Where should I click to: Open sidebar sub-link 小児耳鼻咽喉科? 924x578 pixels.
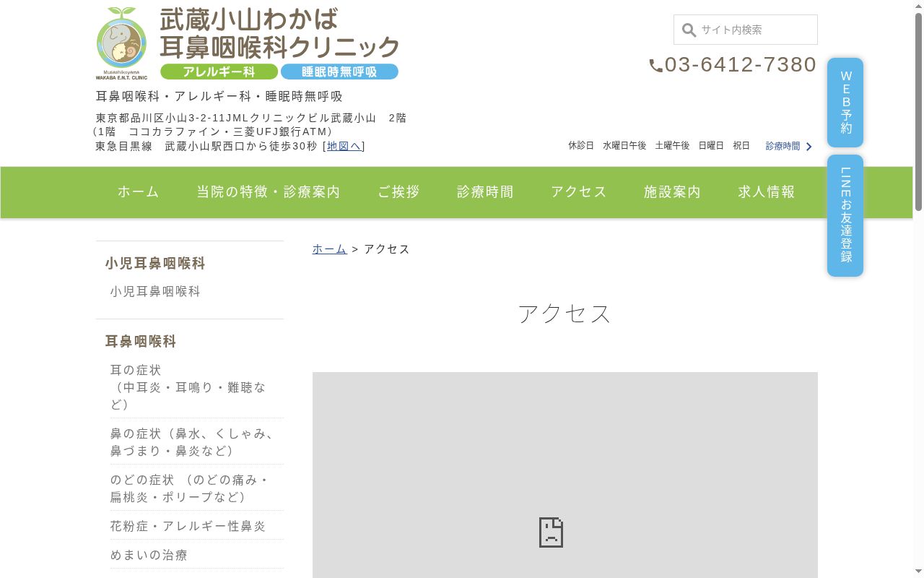[155, 291]
